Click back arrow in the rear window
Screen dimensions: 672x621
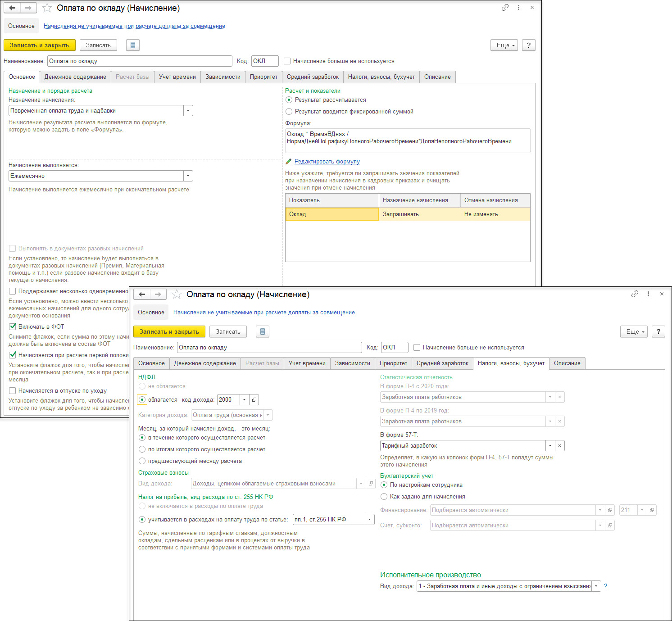[12, 8]
